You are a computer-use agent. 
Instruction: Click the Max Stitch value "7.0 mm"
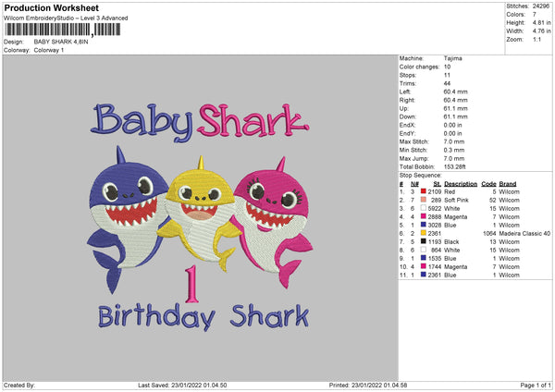tap(454, 141)
